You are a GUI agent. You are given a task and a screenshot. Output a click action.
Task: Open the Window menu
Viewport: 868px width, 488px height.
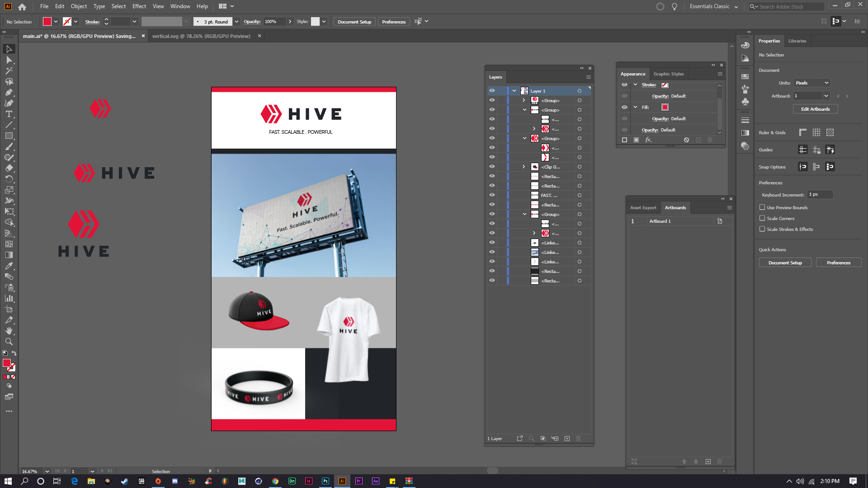(x=180, y=6)
